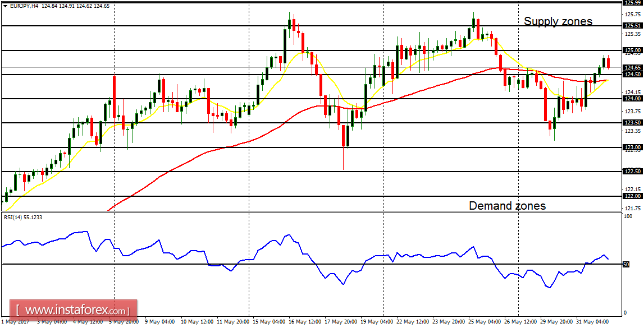644x328 pixels.
Task: Click the 124.65 last price tag
Action: tap(632, 67)
